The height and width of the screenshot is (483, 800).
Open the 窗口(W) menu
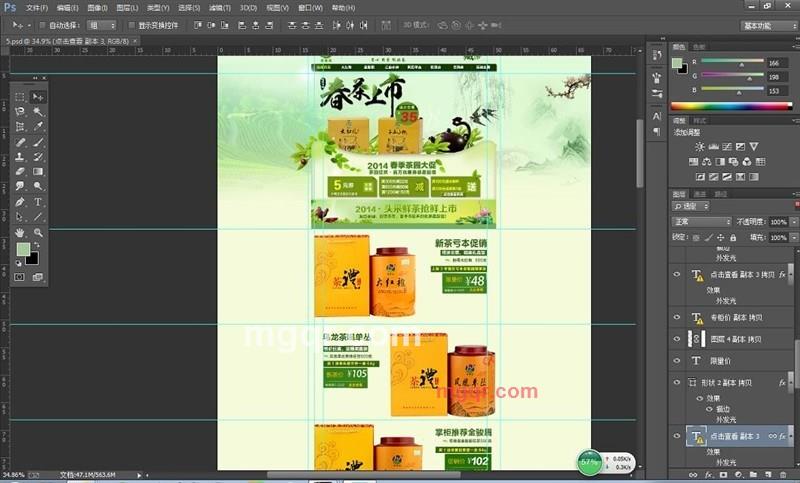point(310,8)
